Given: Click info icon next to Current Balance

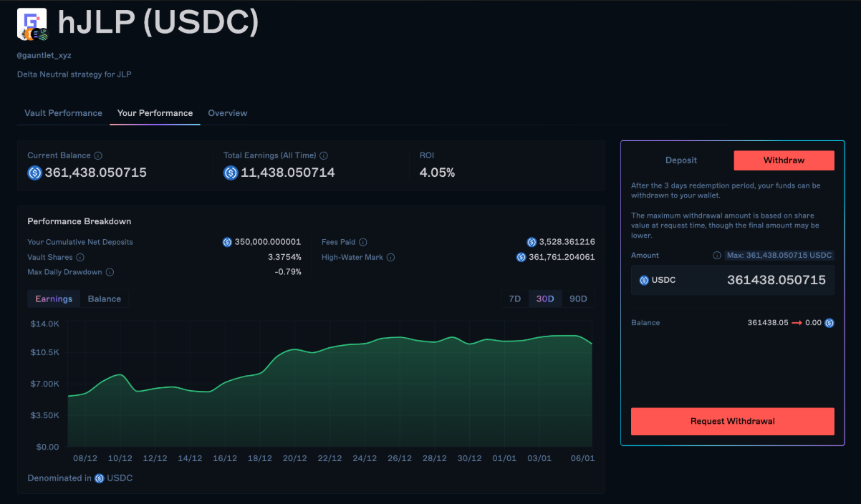Looking at the screenshot, I should tap(98, 155).
